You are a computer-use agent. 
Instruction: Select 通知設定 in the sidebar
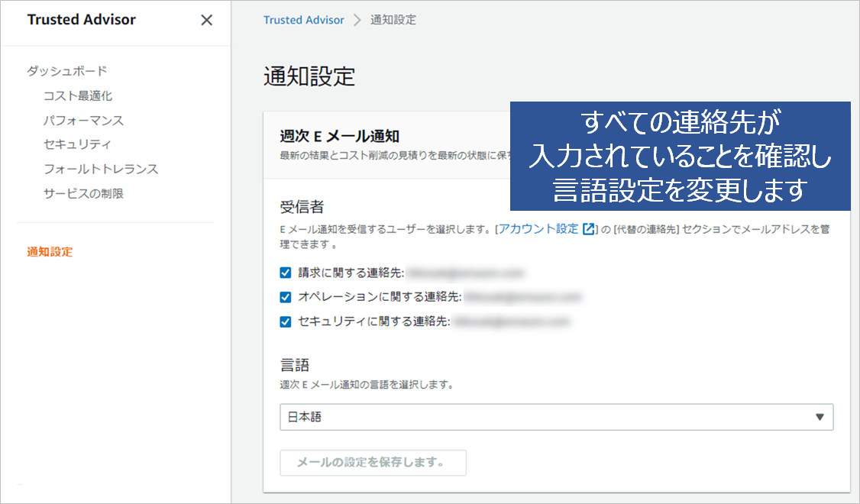pyautogui.click(x=50, y=251)
